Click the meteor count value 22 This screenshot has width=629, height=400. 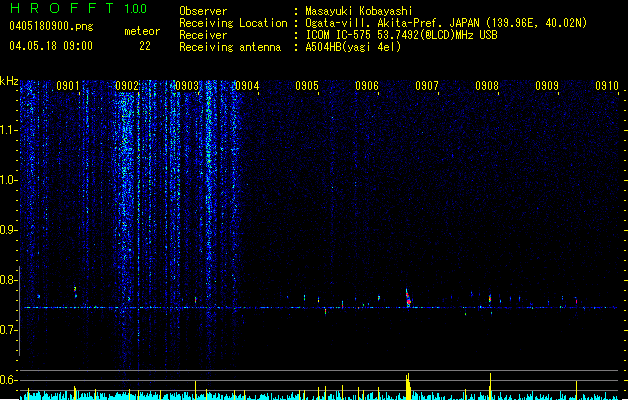tap(145, 46)
